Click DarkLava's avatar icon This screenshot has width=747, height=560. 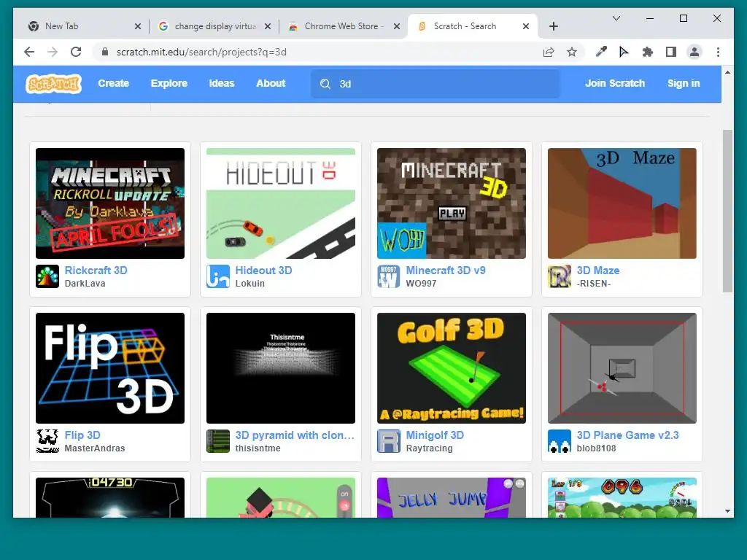pyautogui.click(x=47, y=276)
